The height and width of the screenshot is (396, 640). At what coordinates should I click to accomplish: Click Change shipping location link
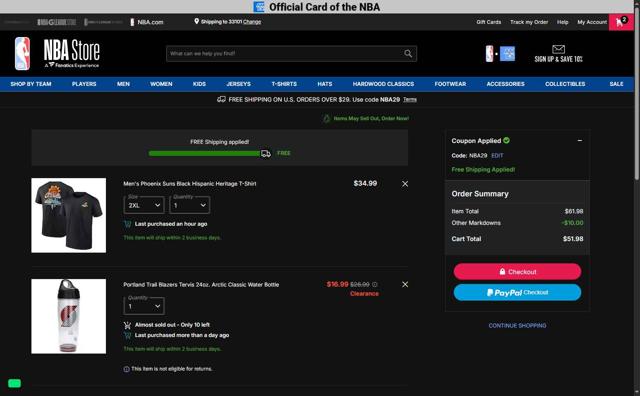tap(252, 22)
